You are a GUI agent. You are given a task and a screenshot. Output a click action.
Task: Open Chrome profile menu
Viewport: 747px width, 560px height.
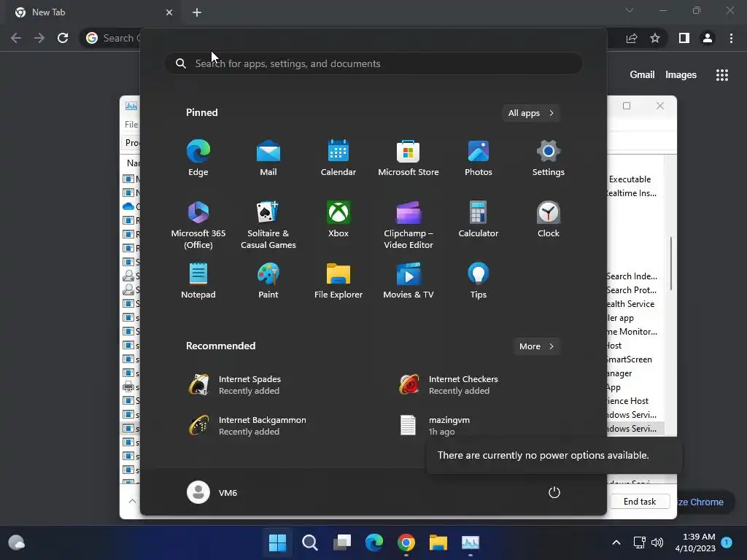tap(708, 38)
